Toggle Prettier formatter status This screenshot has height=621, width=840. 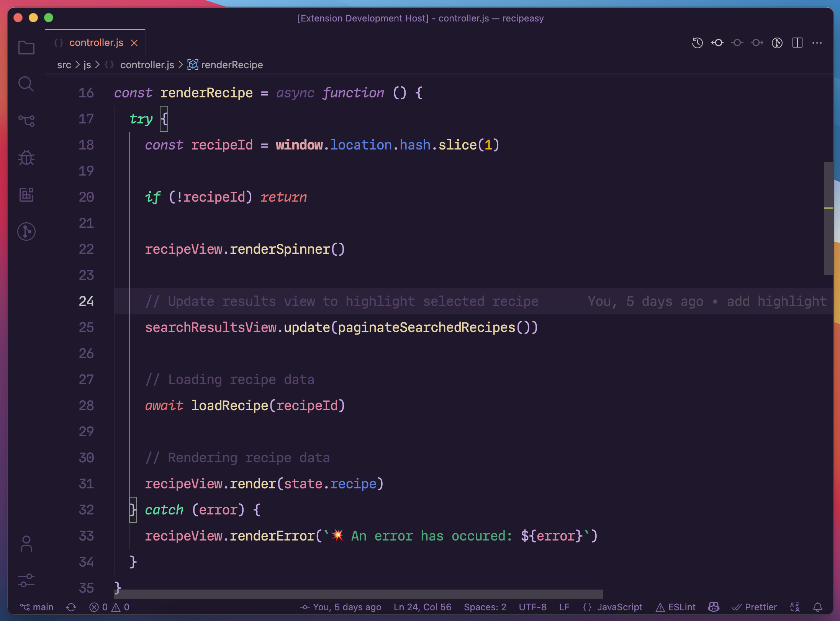click(755, 607)
